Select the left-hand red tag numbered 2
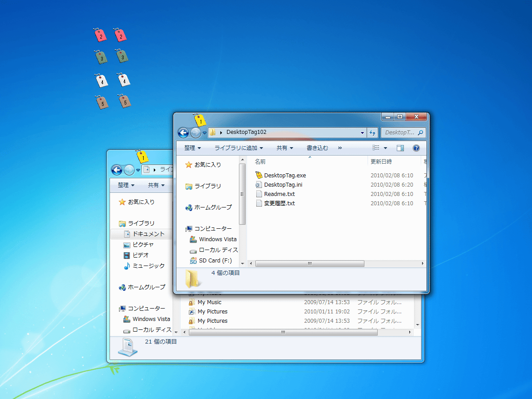 pyautogui.click(x=100, y=35)
